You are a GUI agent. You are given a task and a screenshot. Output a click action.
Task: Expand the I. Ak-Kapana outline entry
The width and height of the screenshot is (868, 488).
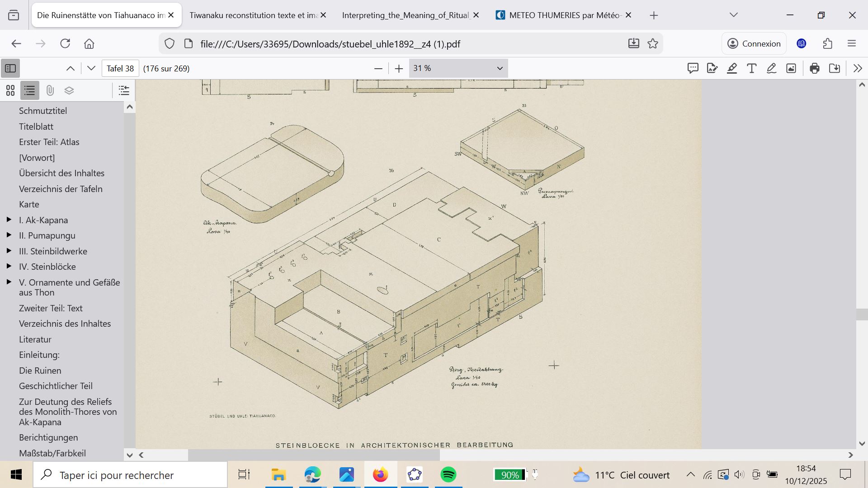point(9,220)
